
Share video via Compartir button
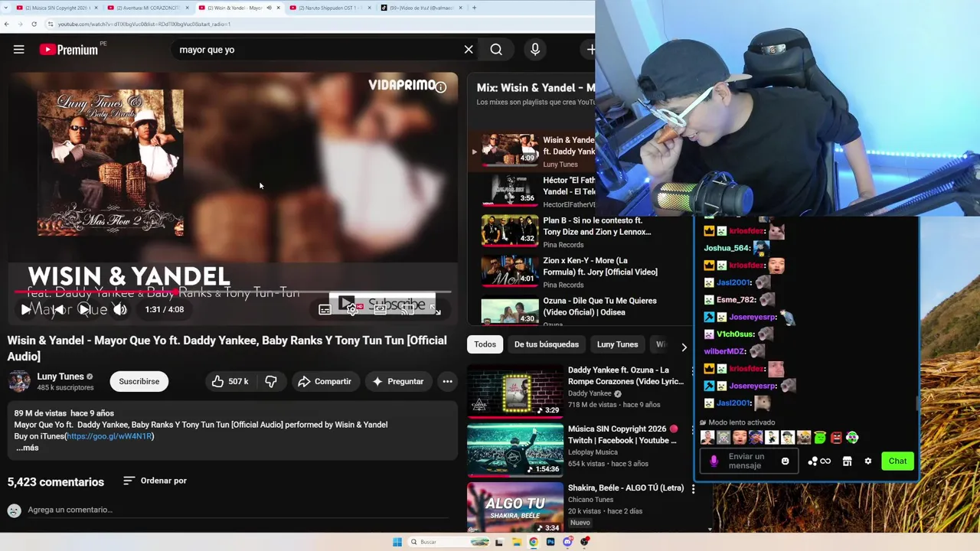point(325,381)
